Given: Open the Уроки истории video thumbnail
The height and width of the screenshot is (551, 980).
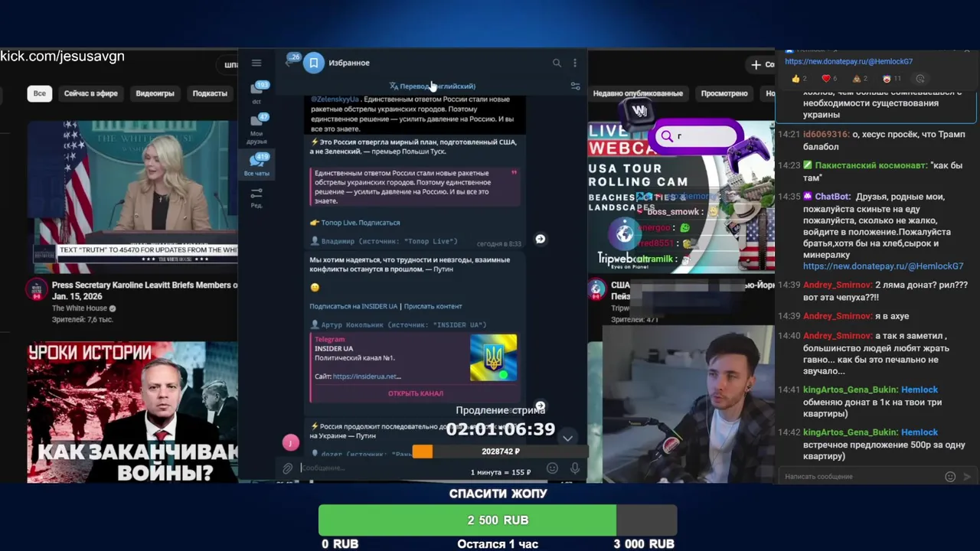Looking at the screenshot, I should [132, 412].
